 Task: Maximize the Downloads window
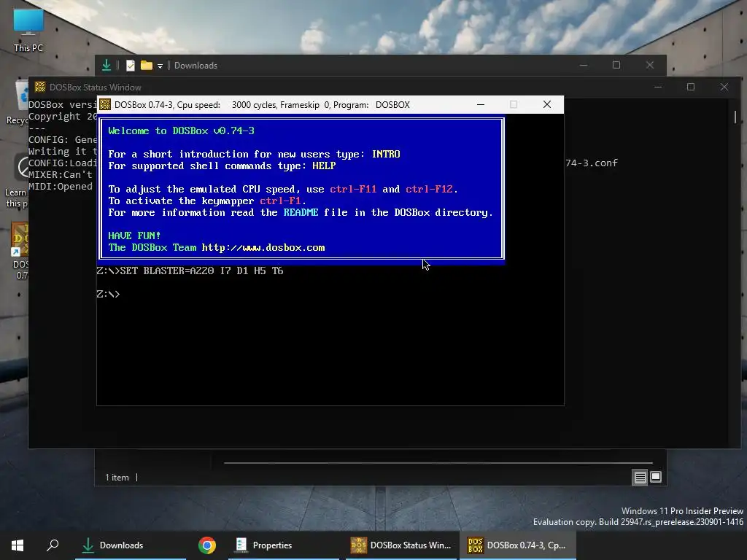tap(616, 65)
